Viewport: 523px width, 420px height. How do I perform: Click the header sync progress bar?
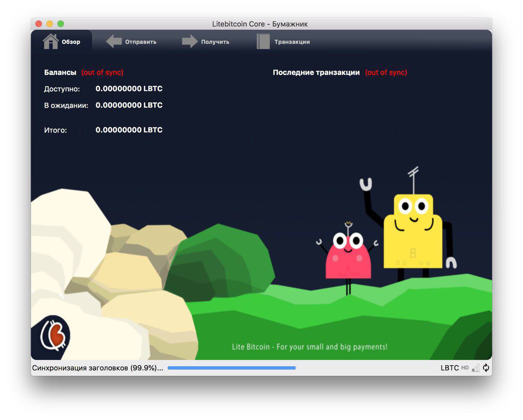pos(232,368)
